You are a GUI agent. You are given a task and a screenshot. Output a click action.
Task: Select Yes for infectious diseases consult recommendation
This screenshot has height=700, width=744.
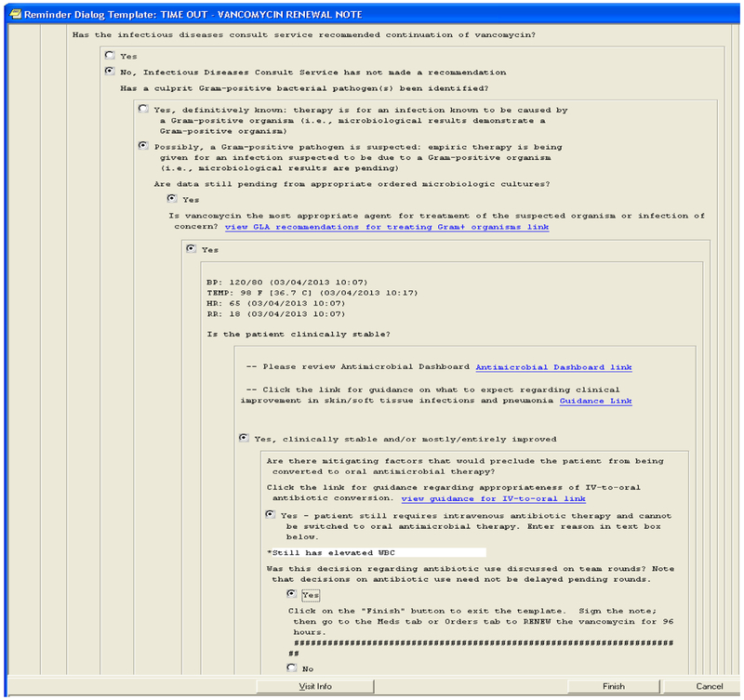111,56
